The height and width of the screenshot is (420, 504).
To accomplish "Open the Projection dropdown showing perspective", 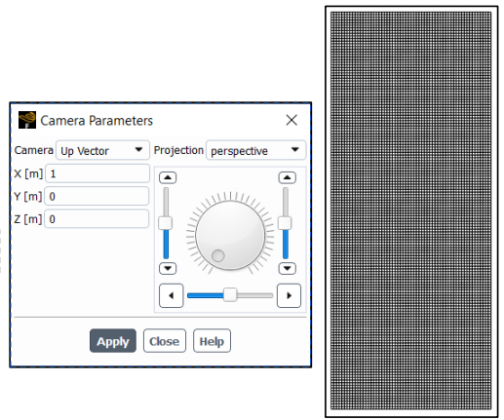I will click(255, 150).
